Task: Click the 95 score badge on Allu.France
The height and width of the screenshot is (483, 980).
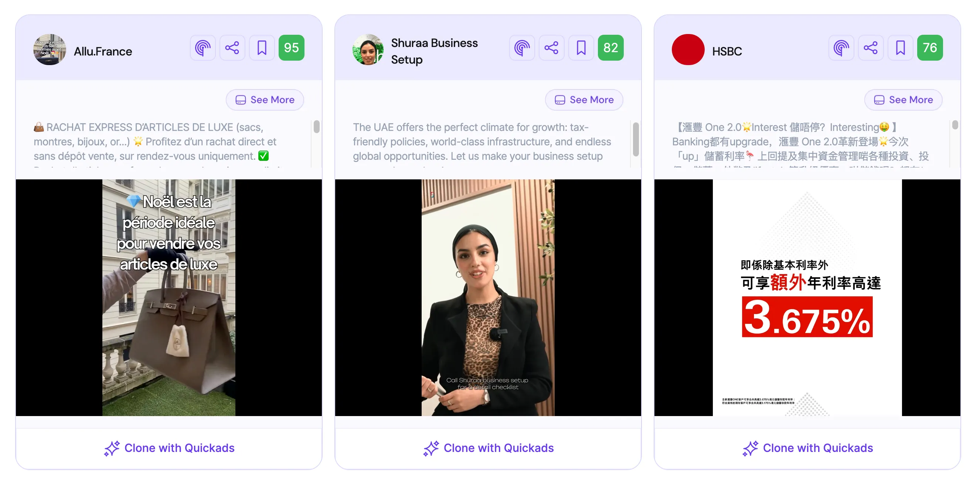Action: click(x=292, y=48)
